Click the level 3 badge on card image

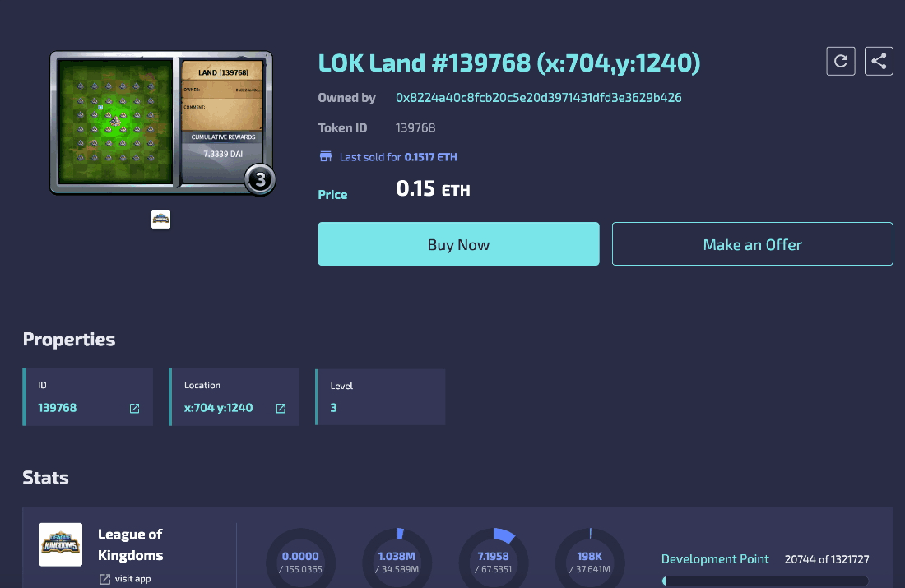[260, 180]
